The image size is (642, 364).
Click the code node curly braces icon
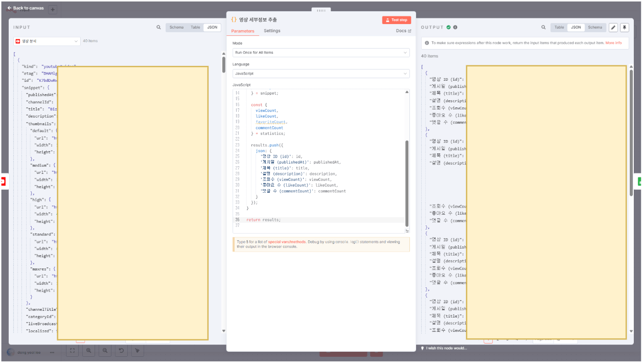234,19
